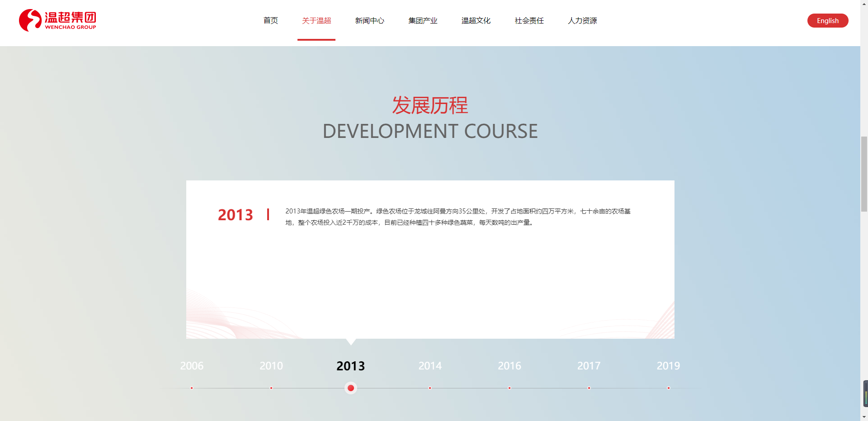Open the 温超文化 page

(x=476, y=21)
